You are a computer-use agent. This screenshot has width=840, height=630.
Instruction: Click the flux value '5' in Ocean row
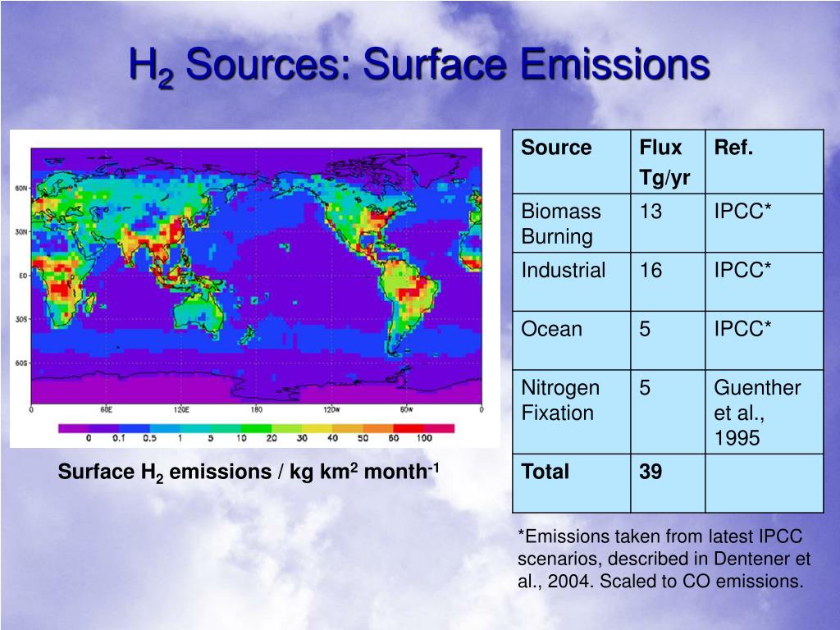645,329
